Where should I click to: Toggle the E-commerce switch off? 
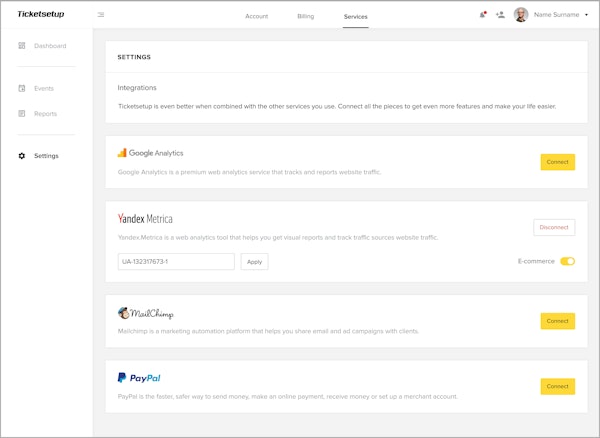click(x=567, y=261)
